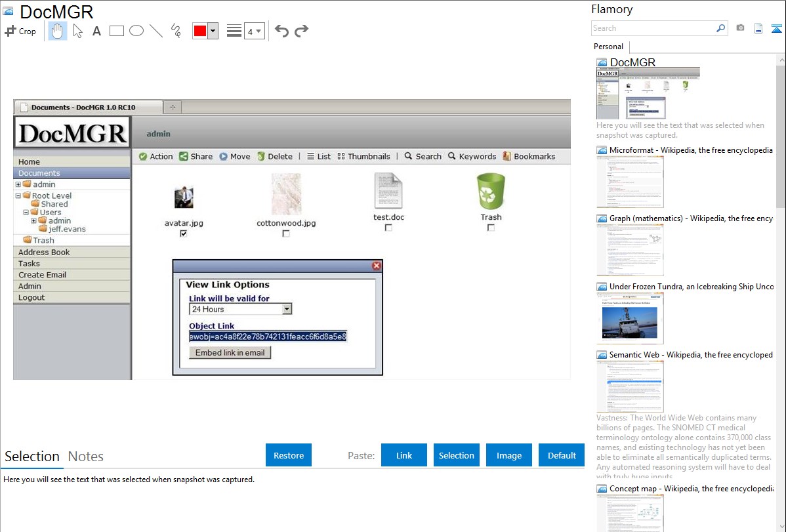Collapse the Users folder

pyautogui.click(x=26, y=212)
